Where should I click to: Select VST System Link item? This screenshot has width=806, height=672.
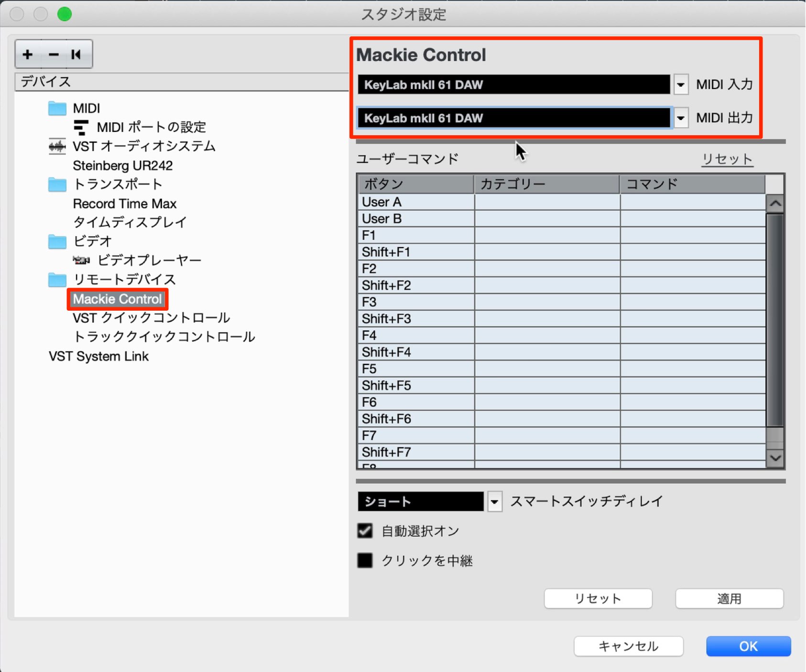point(99,357)
